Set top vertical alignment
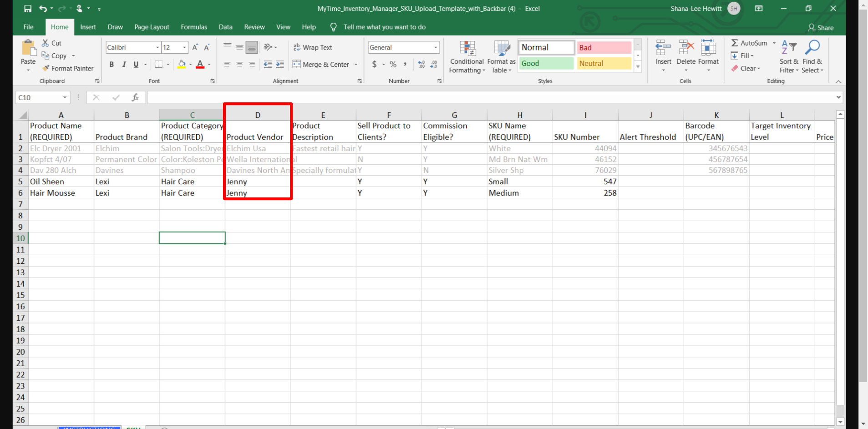Viewport: 868px width, 429px height. point(227,47)
